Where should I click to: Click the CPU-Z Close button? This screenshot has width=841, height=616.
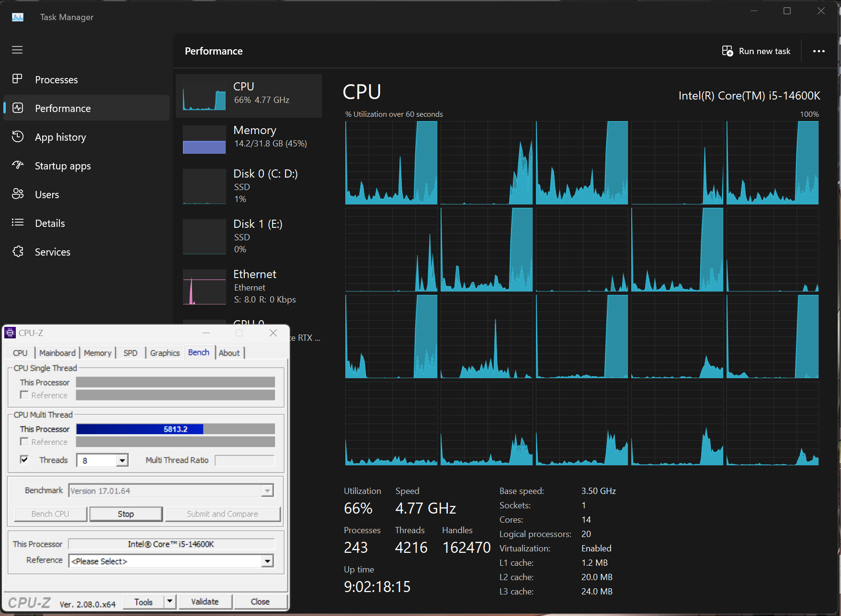(260, 601)
